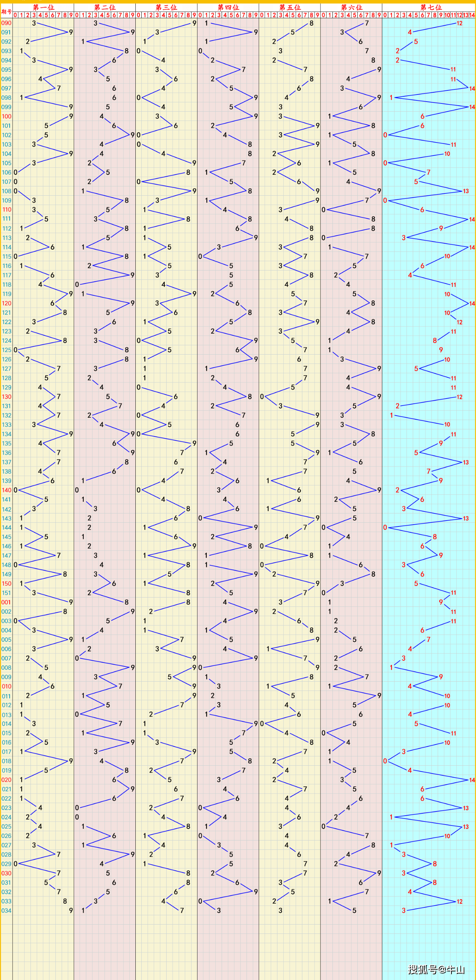Select period number 110 in the left column

[6, 209]
